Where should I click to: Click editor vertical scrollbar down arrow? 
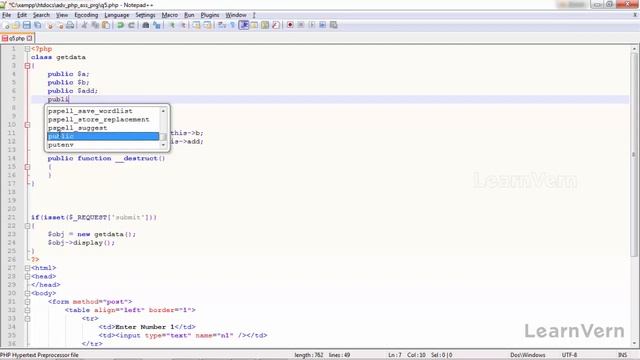pyautogui.click(x=634, y=343)
